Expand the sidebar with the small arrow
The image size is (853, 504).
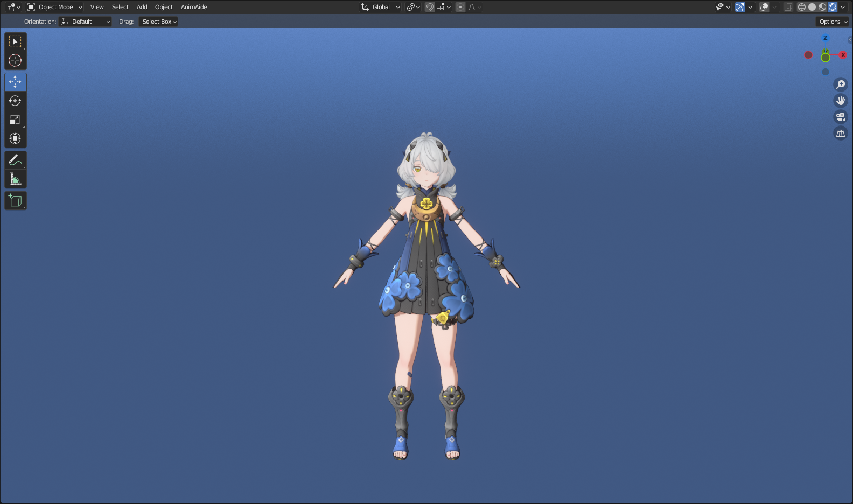(x=850, y=40)
